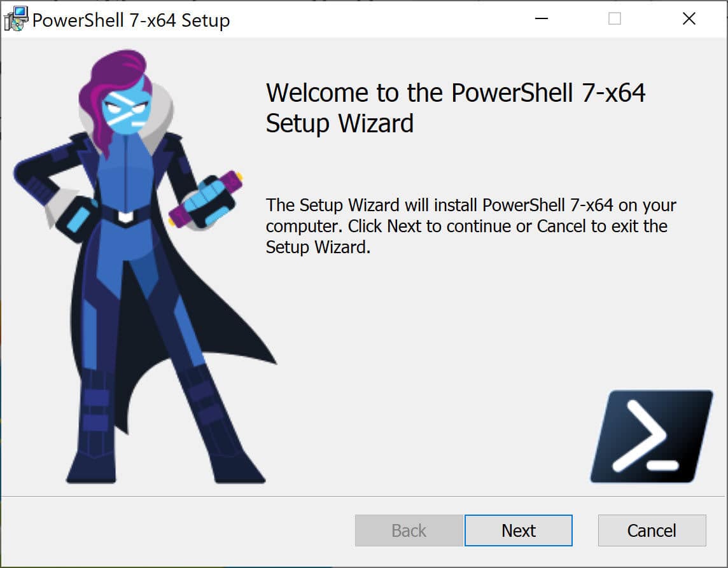Select the 'PowerShell 7-x64 Setup' title text
Image resolution: width=728 pixels, height=568 pixels.
click(x=130, y=20)
